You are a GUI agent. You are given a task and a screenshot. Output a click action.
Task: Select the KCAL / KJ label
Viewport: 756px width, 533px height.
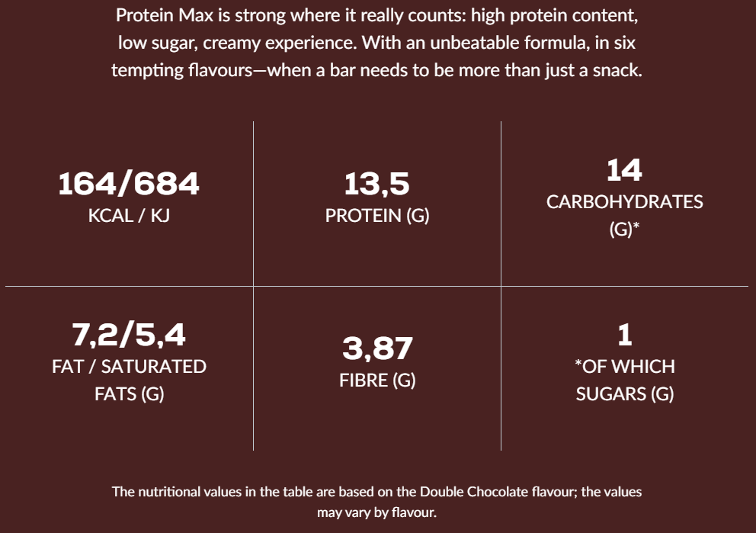tap(129, 215)
